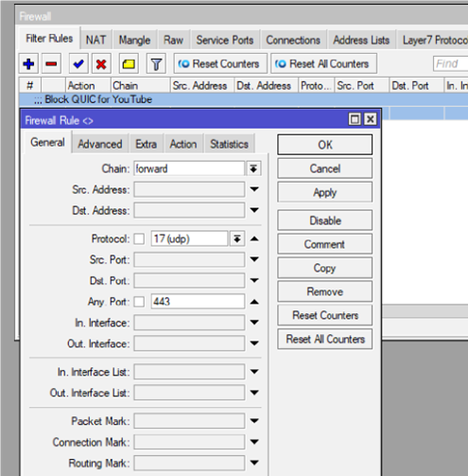Image resolution: width=468 pixels, height=476 pixels.
Task: Sort by the Action column header
Action: pyautogui.click(x=88, y=85)
